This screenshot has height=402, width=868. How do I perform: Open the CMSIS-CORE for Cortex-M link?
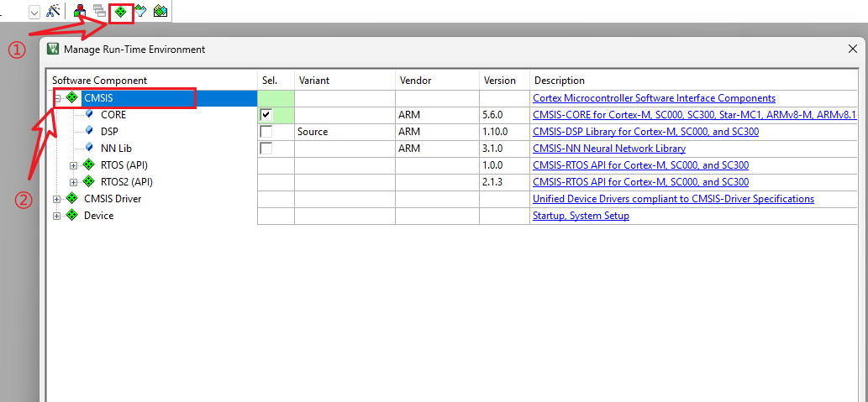coord(695,115)
